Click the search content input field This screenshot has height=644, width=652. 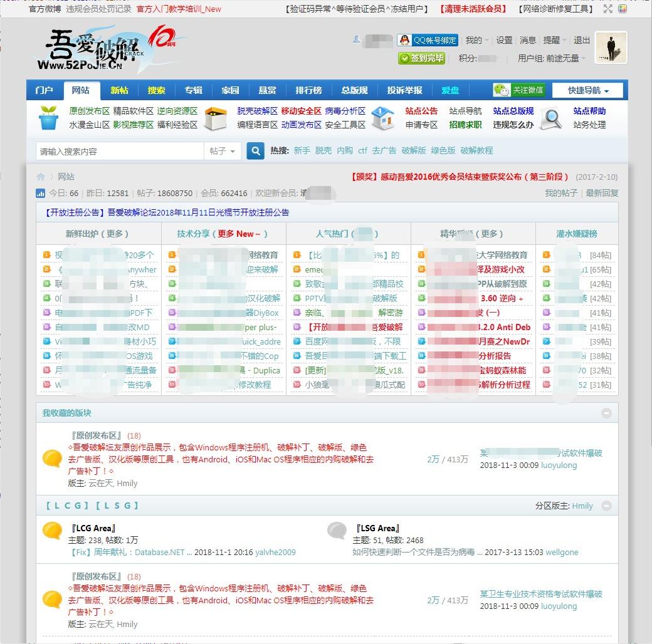(x=120, y=151)
